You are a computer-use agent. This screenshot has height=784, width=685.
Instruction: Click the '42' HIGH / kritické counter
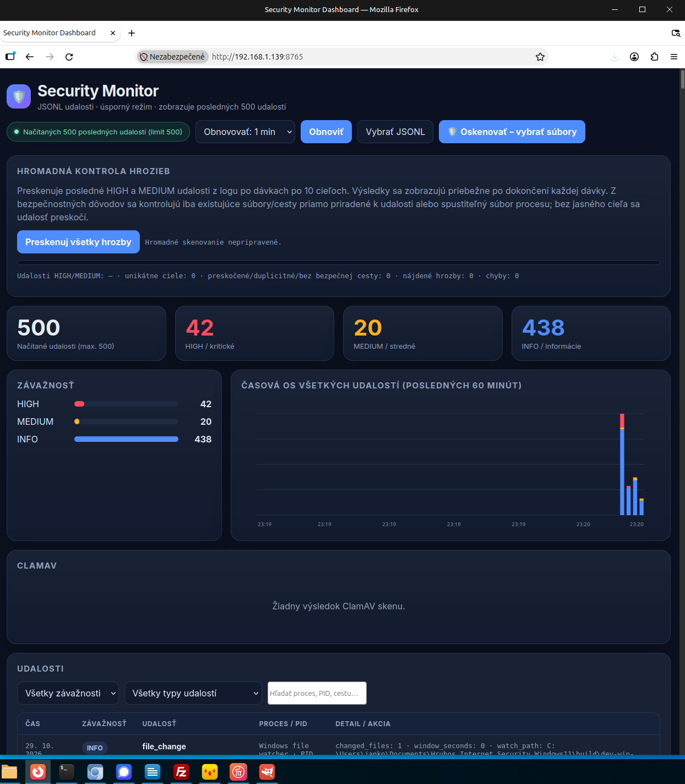(199, 328)
